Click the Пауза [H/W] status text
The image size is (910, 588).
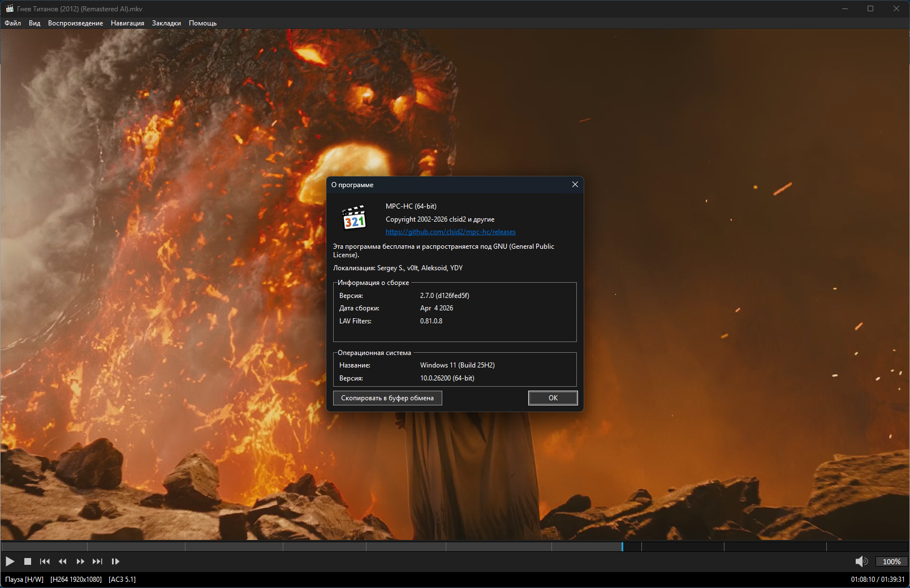pos(24,580)
